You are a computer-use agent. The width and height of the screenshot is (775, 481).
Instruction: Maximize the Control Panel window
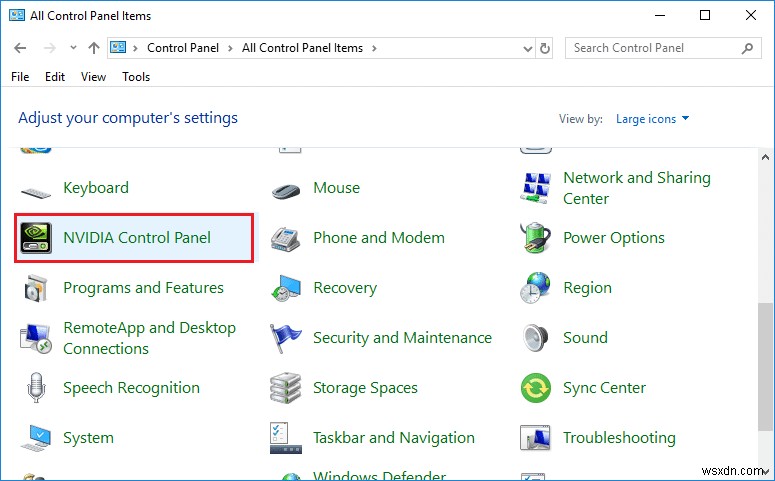tap(705, 15)
